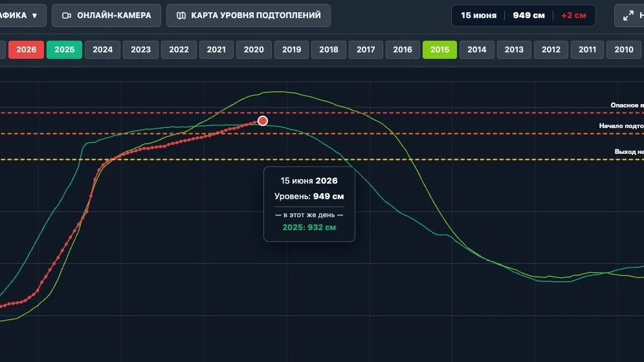Click the red current-level point on chart
This screenshot has height=362, width=644.
[x=262, y=121]
